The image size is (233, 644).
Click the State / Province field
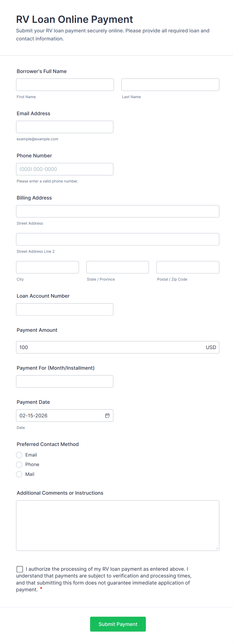click(x=118, y=267)
